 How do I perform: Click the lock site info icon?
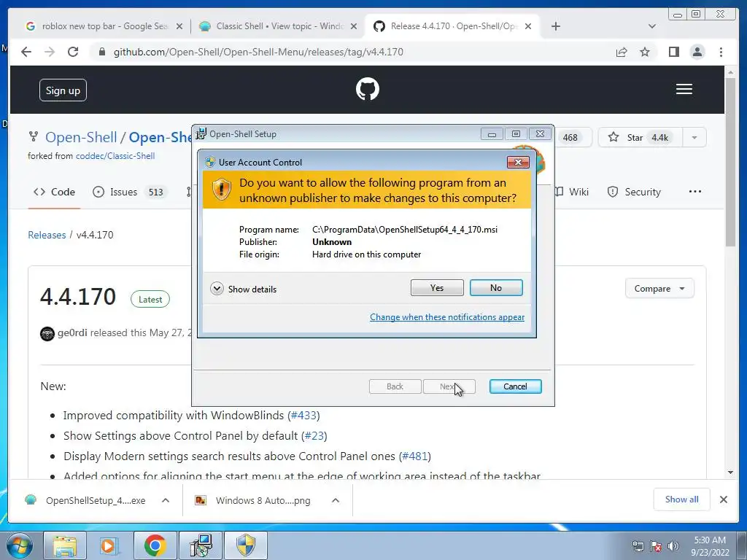tap(102, 52)
